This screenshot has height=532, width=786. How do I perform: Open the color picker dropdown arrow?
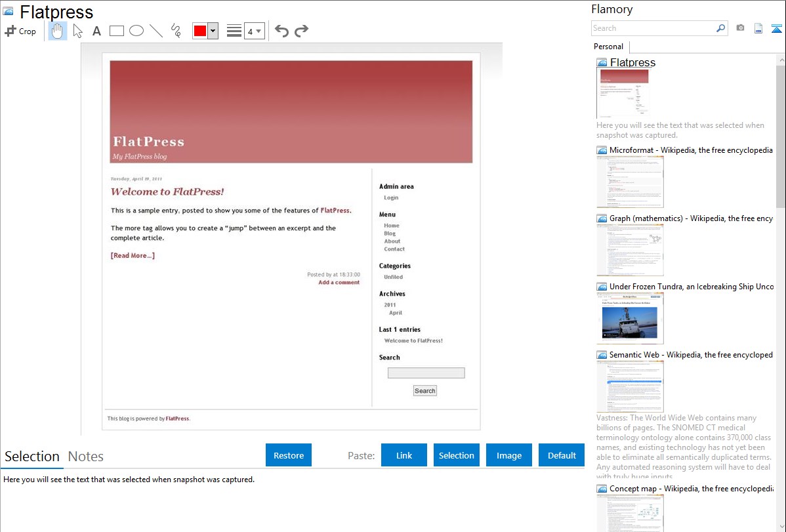click(213, 31)
